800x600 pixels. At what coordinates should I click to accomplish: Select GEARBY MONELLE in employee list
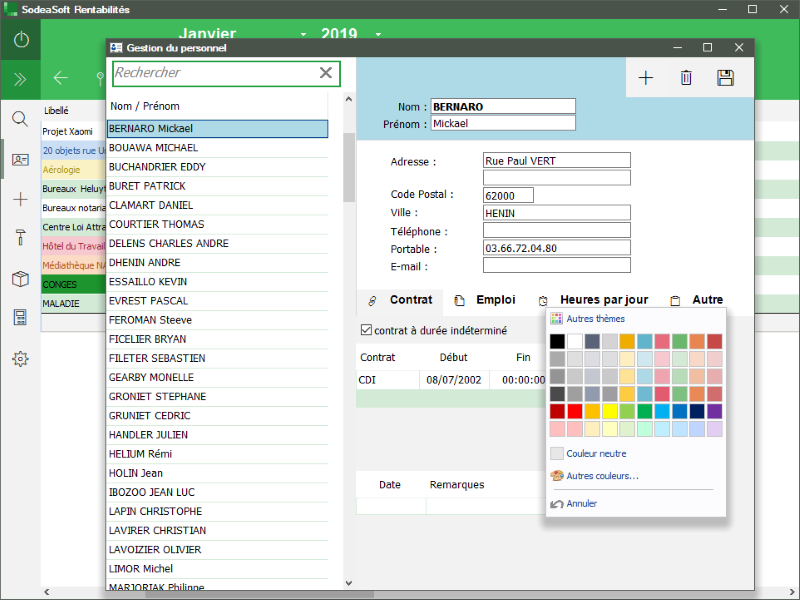[x=217, y=378]
